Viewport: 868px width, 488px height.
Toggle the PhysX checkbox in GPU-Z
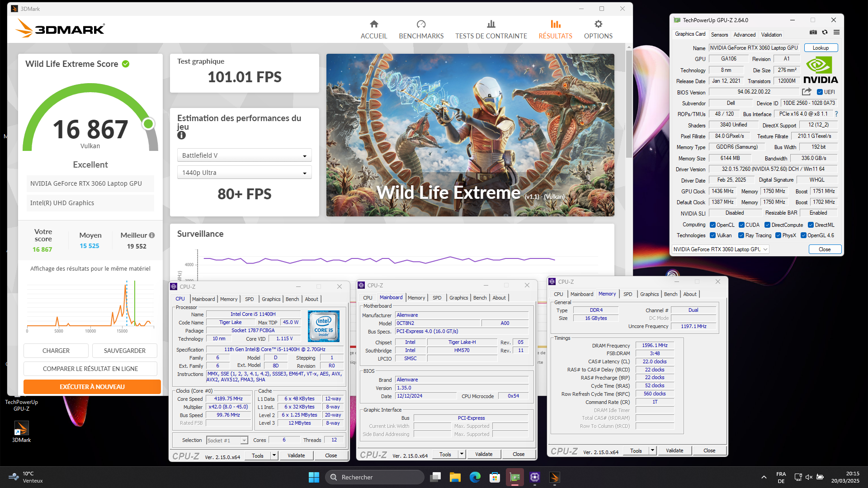coord(778,235)
